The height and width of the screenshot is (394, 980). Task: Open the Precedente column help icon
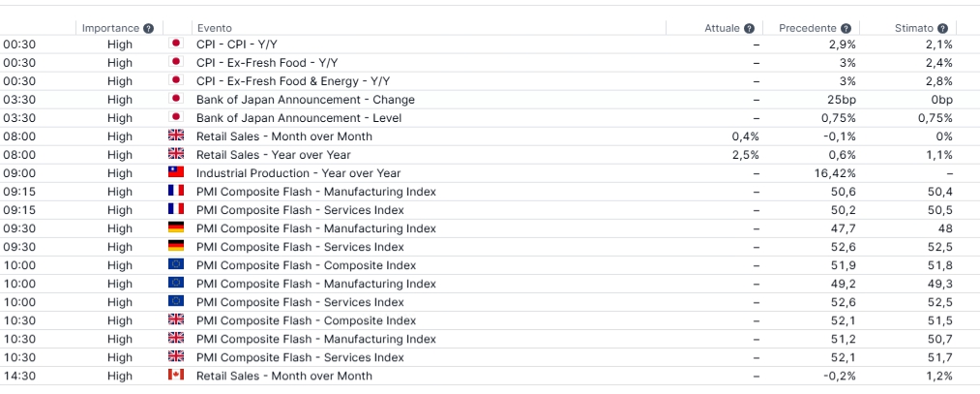846,29
